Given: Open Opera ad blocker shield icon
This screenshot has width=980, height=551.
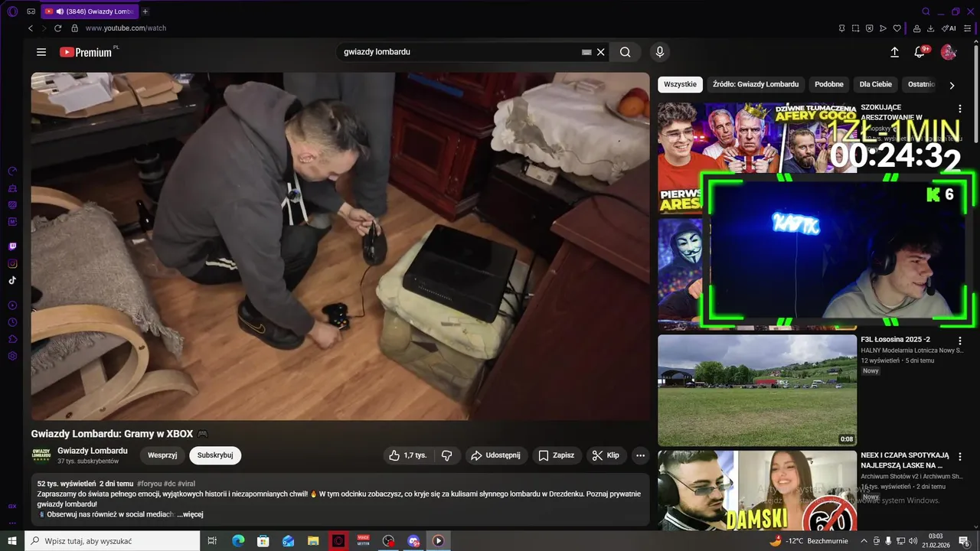Looking at the screenshot, I should (869, 28).
